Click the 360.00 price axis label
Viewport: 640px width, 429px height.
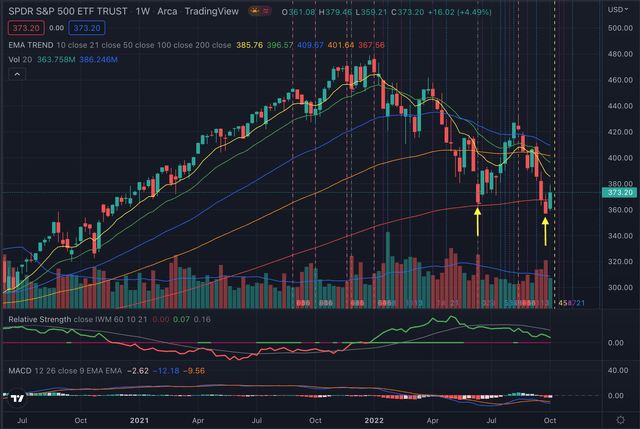point(620,210)
